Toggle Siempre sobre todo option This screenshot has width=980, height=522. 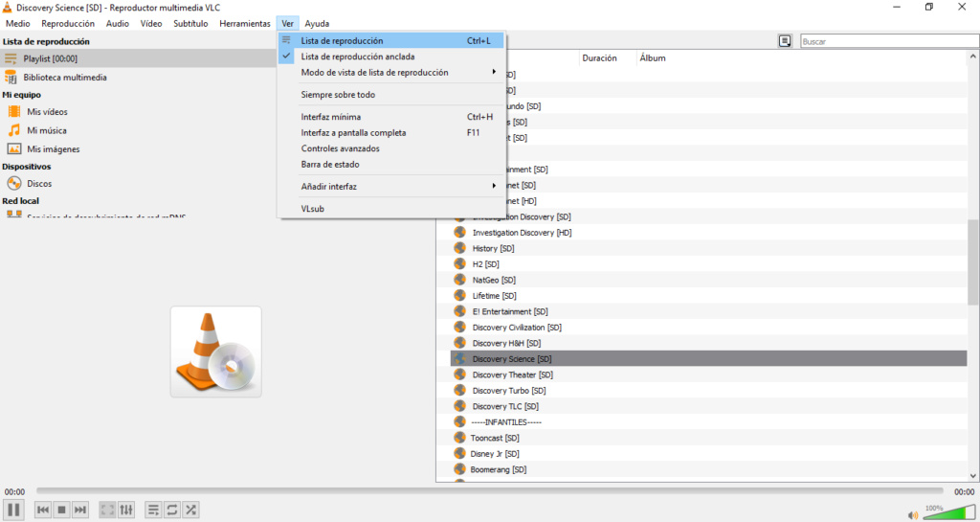pos(391,95)
